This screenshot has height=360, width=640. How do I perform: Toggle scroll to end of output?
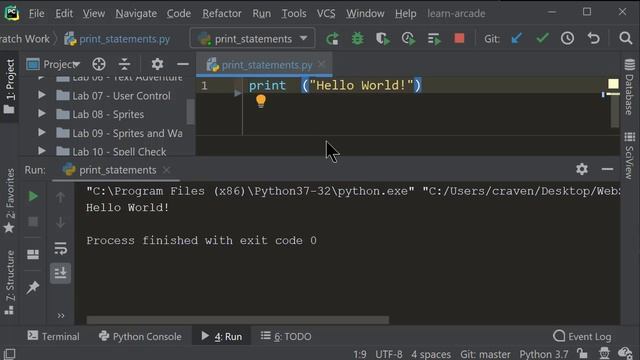(x=60, y=273)
